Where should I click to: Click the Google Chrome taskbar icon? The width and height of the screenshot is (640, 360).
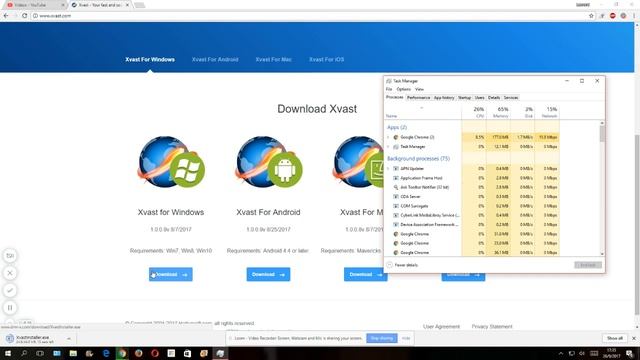pyautogui.click(x=122, y=353)
